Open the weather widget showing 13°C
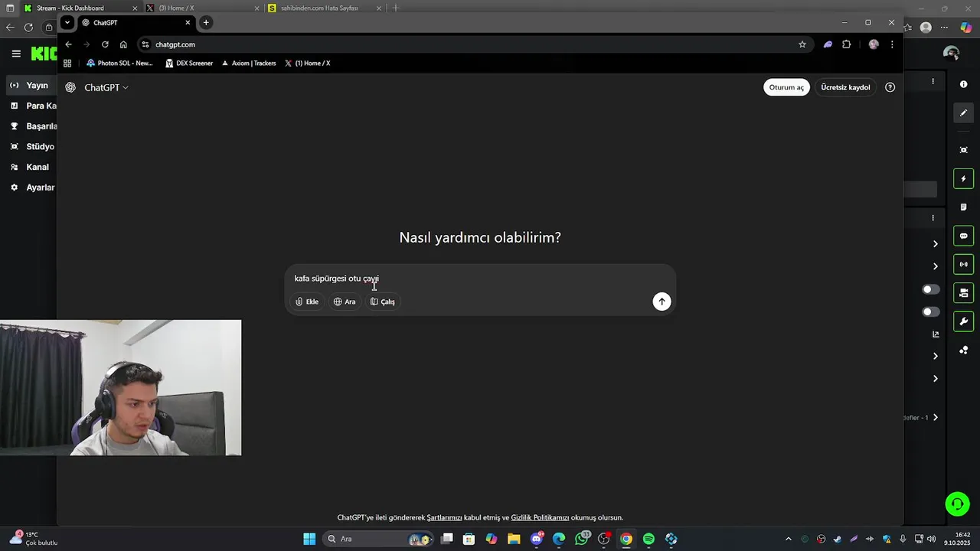Viewport: 980px width, 551px height. 32,539
